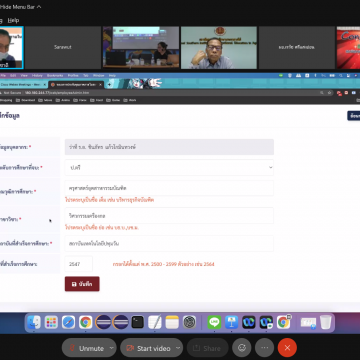Open the Notes app in the dock
The width and height of the screenshot is (360, 360).
click(x=172, y=322)
